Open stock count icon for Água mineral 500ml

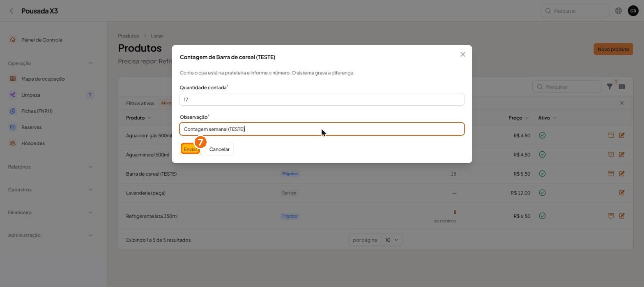(x=611, y=155)
